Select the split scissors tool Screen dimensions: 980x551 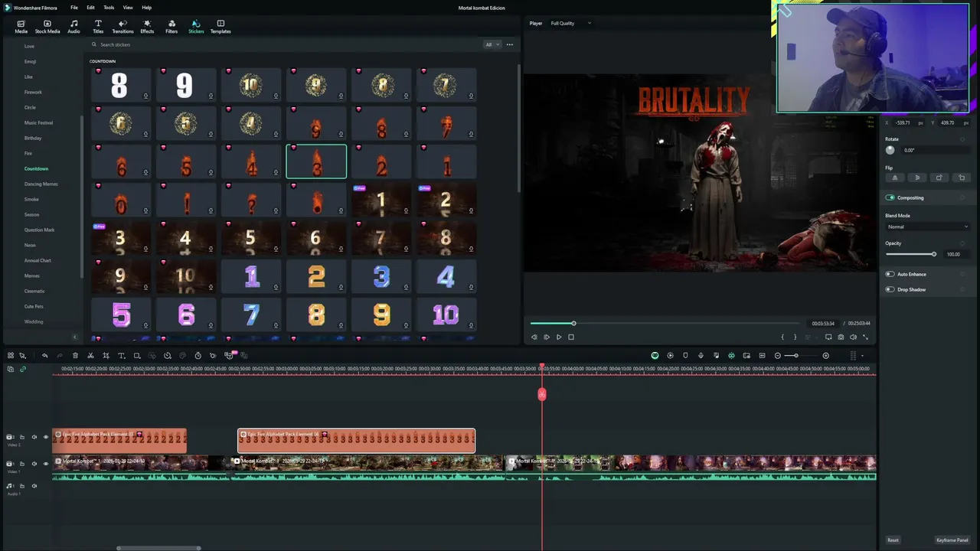(x=90, y=356)
